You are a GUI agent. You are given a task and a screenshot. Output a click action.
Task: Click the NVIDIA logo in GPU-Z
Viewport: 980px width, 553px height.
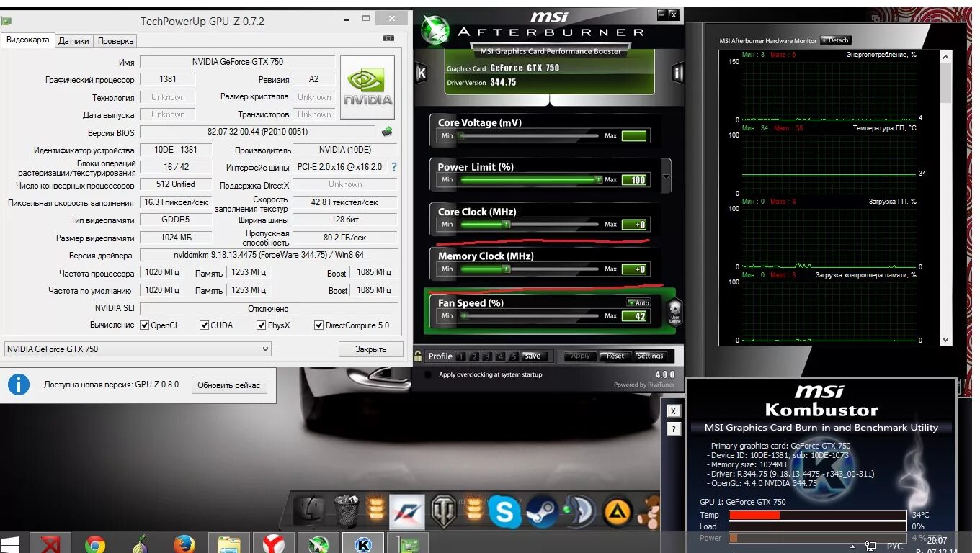point(367,87)
